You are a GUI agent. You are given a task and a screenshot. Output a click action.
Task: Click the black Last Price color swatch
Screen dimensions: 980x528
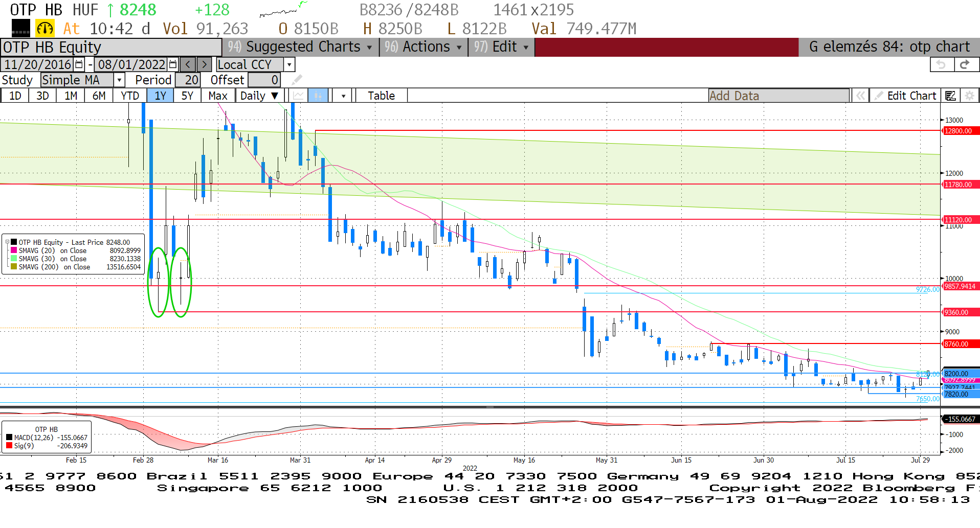[14, 242]
